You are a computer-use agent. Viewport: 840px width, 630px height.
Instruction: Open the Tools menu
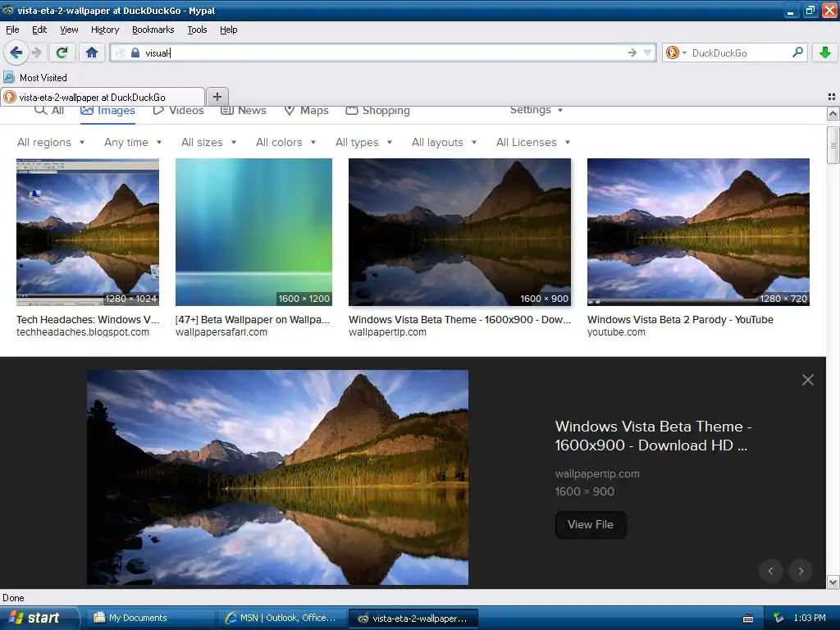click(x=197, y=30)
